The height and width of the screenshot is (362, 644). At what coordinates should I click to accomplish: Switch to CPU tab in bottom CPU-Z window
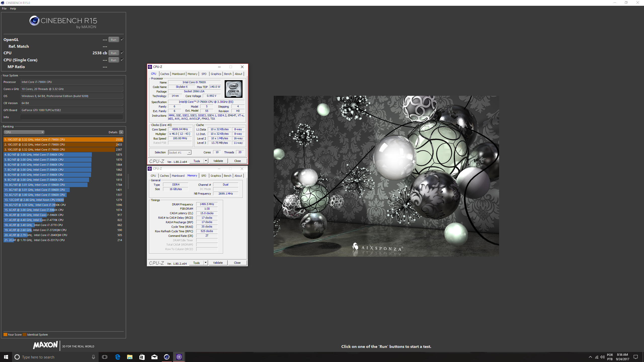tap(153, 176)
